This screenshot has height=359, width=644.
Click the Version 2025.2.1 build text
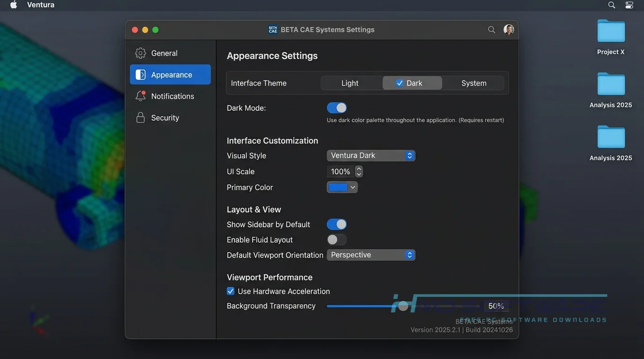[462, 330]
